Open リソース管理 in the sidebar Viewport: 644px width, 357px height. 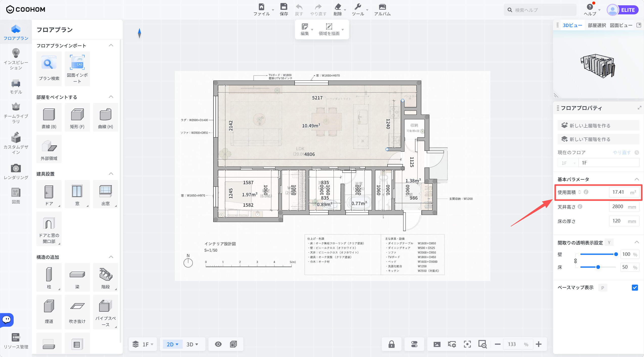(x=16, y=341)
